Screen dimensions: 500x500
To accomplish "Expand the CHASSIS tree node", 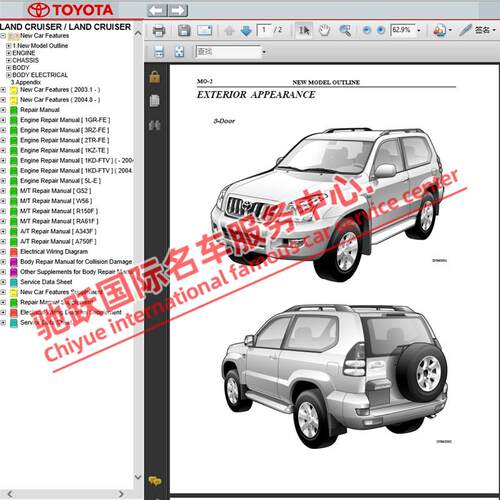I will click(x=9, y=60).
